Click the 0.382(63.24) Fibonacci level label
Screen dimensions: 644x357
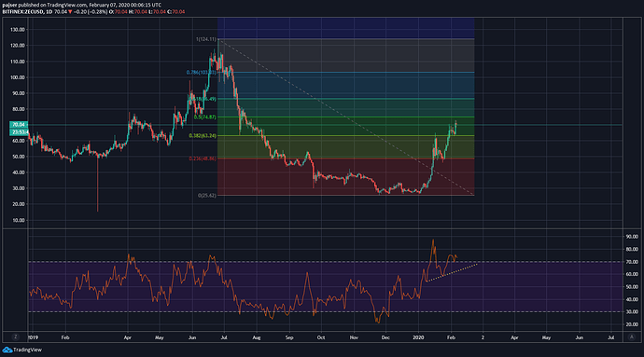point(203,136)
